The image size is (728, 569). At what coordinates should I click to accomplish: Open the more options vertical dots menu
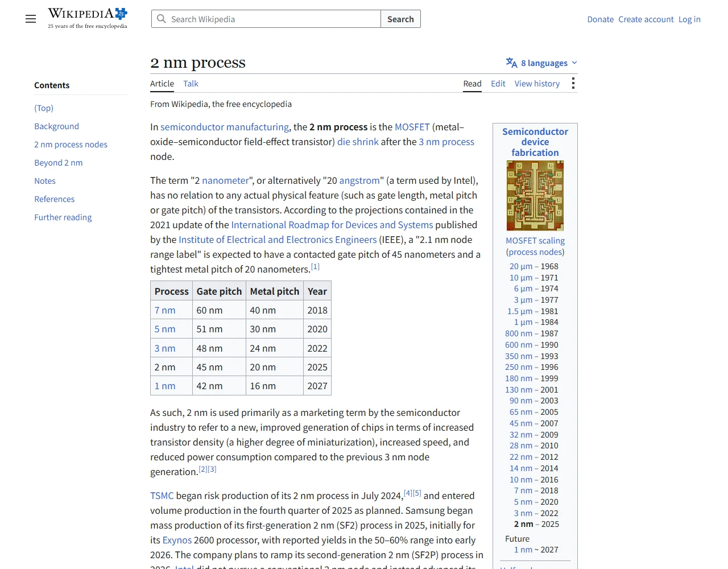(573, 84)
